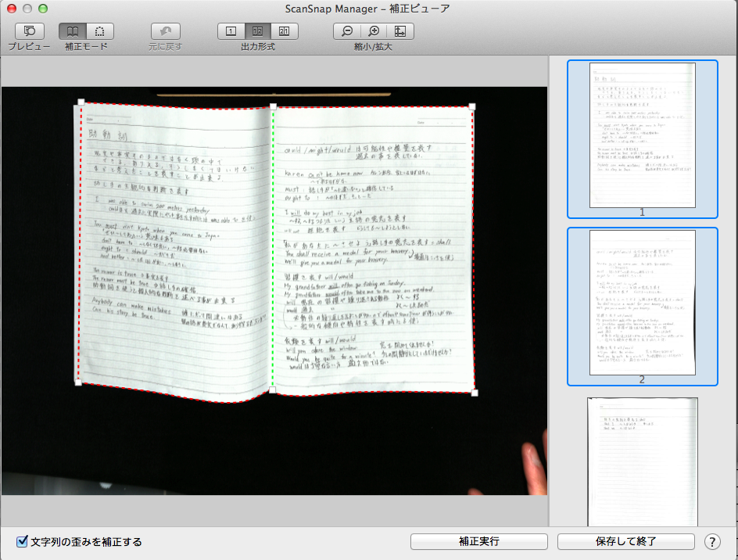
Task: Select page thumbnail 2
Action: (x=643, y=306)
